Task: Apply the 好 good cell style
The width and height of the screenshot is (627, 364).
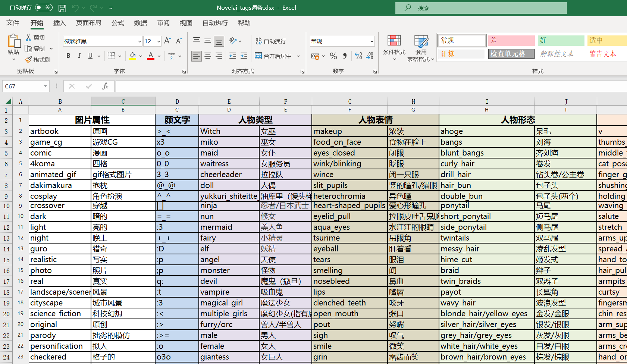Action: click(561, 40)
